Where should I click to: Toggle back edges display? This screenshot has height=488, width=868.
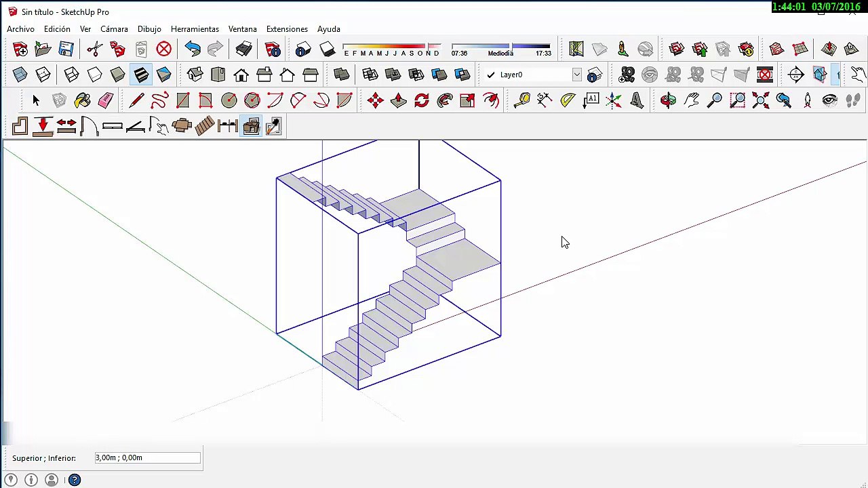click(43, 75)
